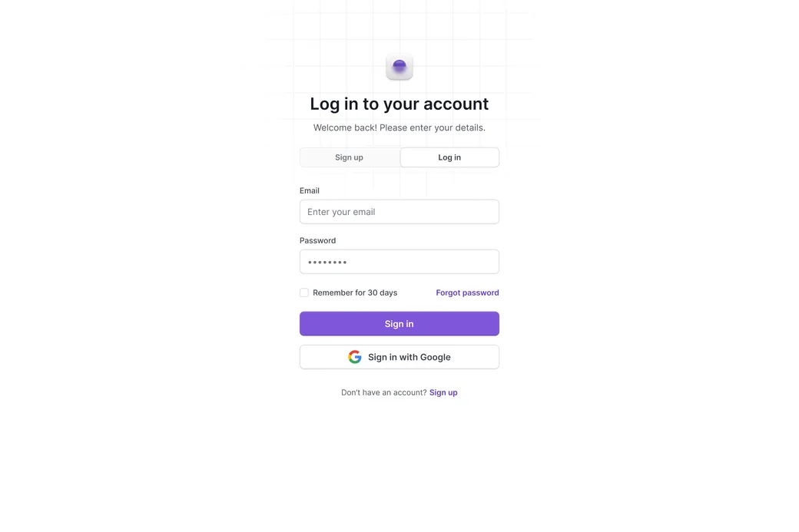Click the Email field label

[x=310, y=190]
